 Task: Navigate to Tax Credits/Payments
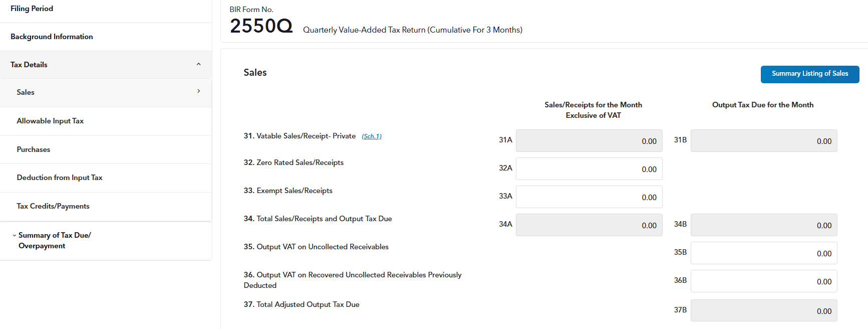click(x=53, y=206)
